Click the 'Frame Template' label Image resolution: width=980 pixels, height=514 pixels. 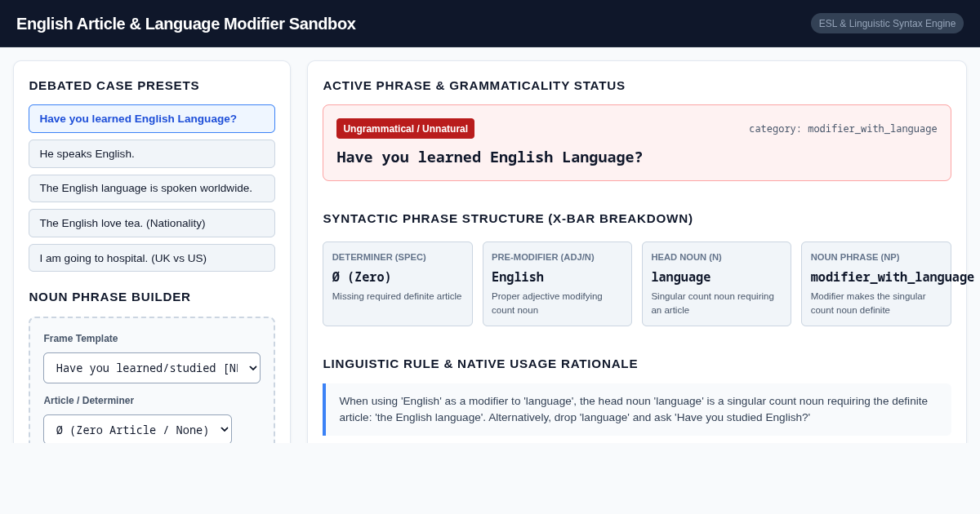(x=81, y=339)
